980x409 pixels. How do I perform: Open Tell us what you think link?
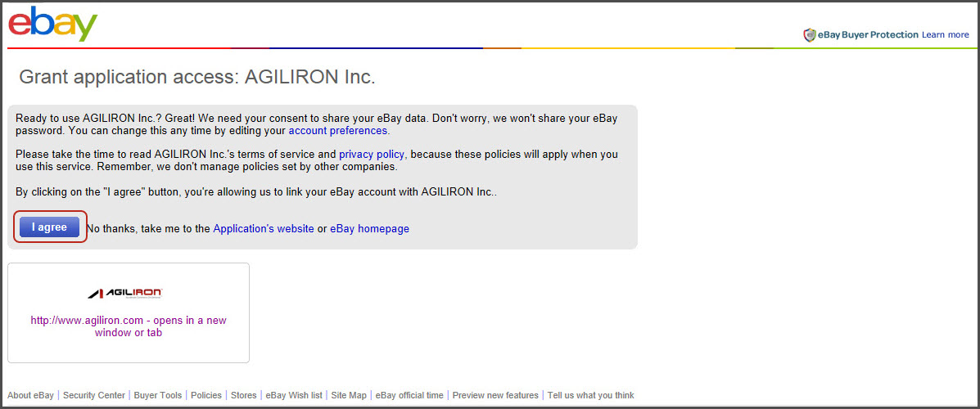point(590,395)
